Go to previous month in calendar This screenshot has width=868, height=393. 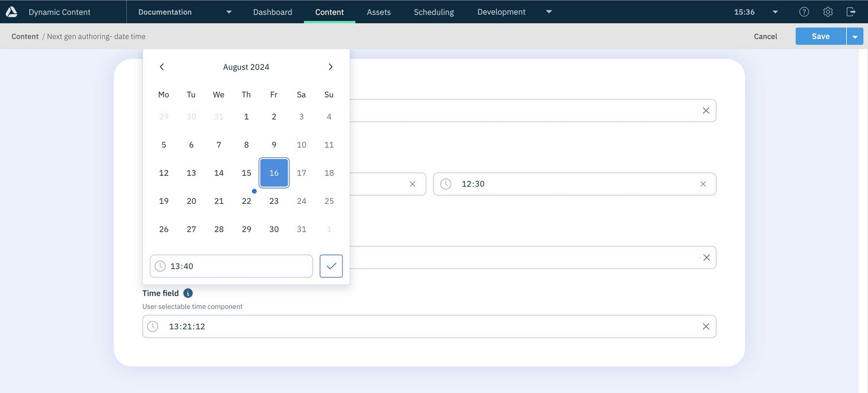162,67
